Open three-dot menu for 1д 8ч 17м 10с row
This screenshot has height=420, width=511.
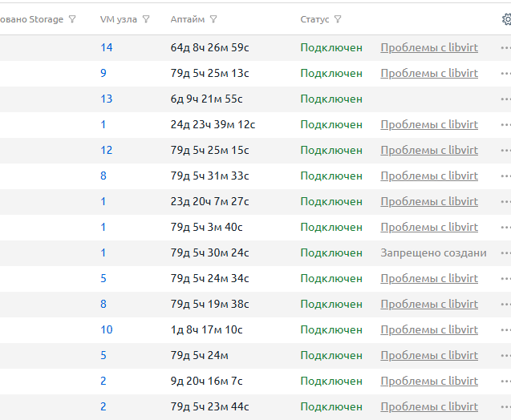coord(505,330)
